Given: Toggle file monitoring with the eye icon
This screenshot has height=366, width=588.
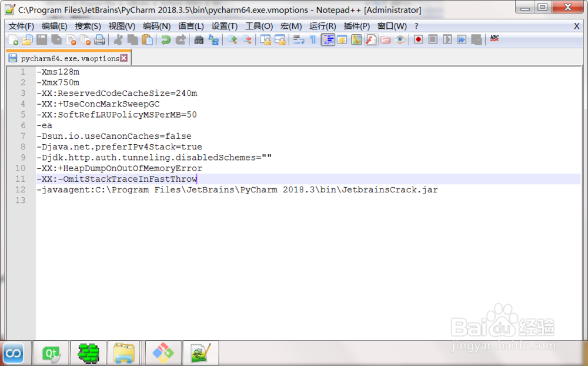Looking at the screenshot, I should click(400, 39).
